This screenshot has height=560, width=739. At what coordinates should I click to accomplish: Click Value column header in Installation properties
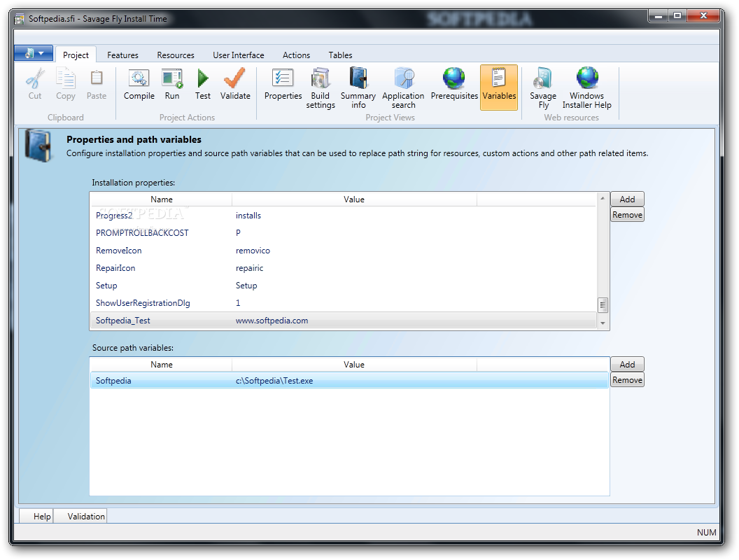click(x=354, y=199)
